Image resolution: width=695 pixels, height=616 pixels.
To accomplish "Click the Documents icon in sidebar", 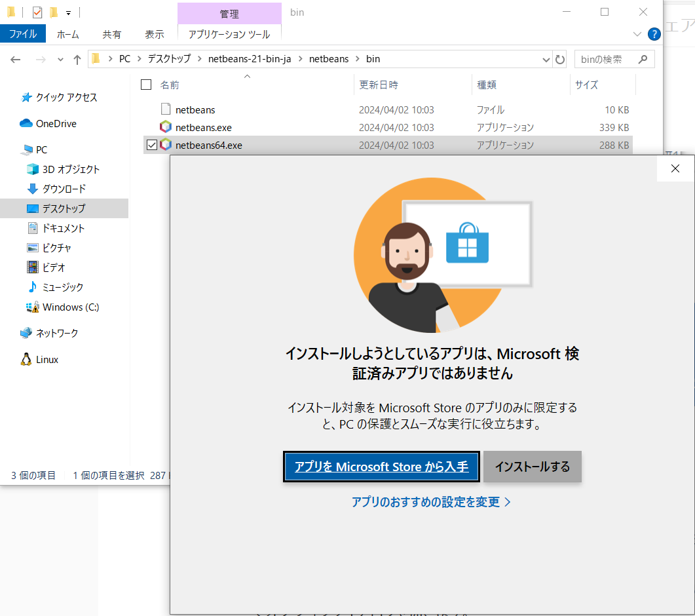I will (x=32, y=228).
